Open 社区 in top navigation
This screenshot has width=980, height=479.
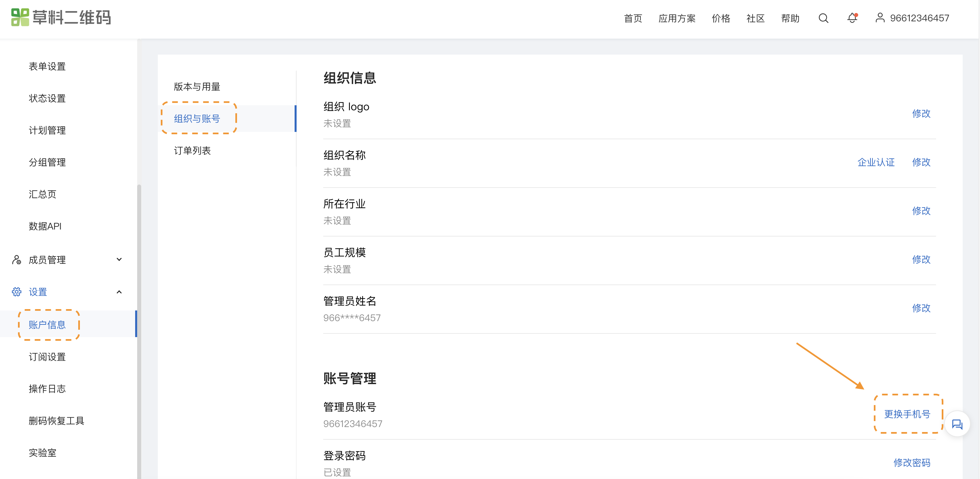tap(756, 18)
